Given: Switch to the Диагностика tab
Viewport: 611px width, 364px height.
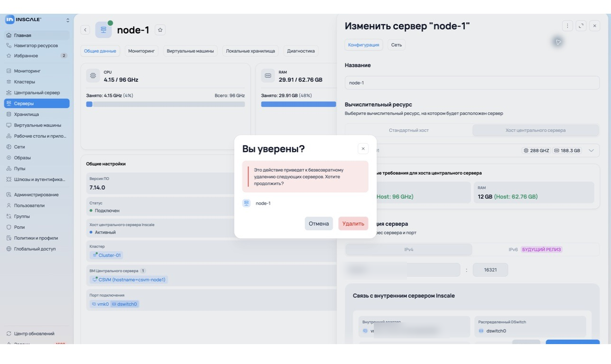Looking at the screenshot, I should 301,51.
